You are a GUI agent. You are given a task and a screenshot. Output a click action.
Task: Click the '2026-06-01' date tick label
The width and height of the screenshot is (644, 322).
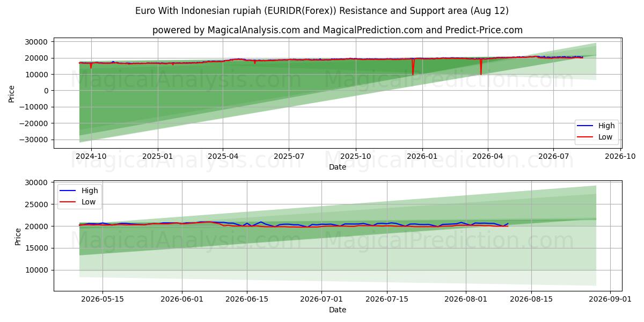click(x=182, y=299)
